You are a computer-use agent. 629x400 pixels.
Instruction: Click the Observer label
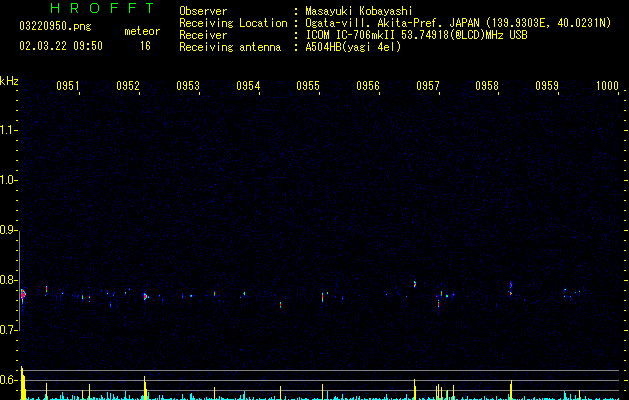click(x=203, y=11)
